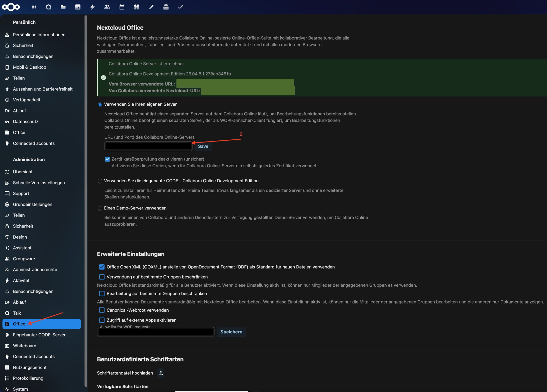Viewport: 547px width, 392px height.
Task: Uncheck Zertifikatsüberprüfung deaktivieren
Action: (x=107, y=159)
